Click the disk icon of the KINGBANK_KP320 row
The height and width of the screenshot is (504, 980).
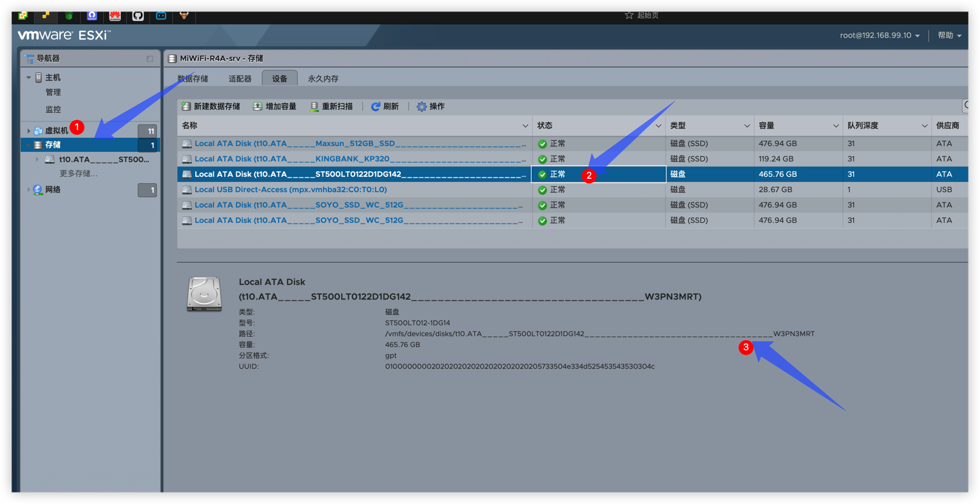point(187,159)
